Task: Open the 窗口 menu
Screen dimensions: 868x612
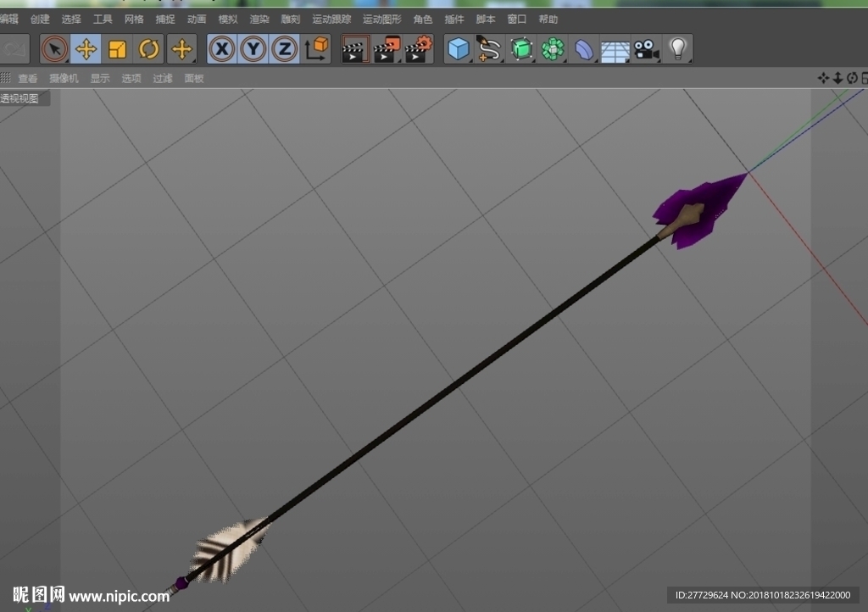Action: 516,19
